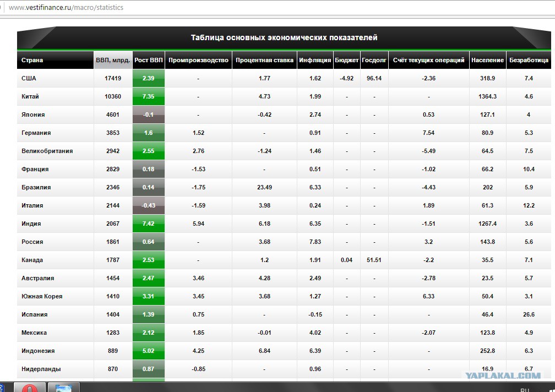This screenshot has width=555, height=392.
Task: Click Китай GDP growth cell 7.35
Action: (149, 96)
